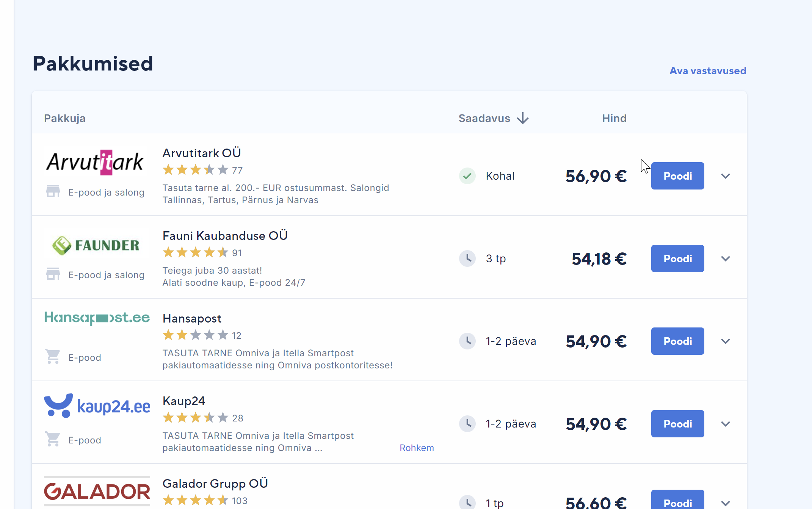The image size is (812, 509).
Task: Click Hansapost star rating
Action: 196,335
